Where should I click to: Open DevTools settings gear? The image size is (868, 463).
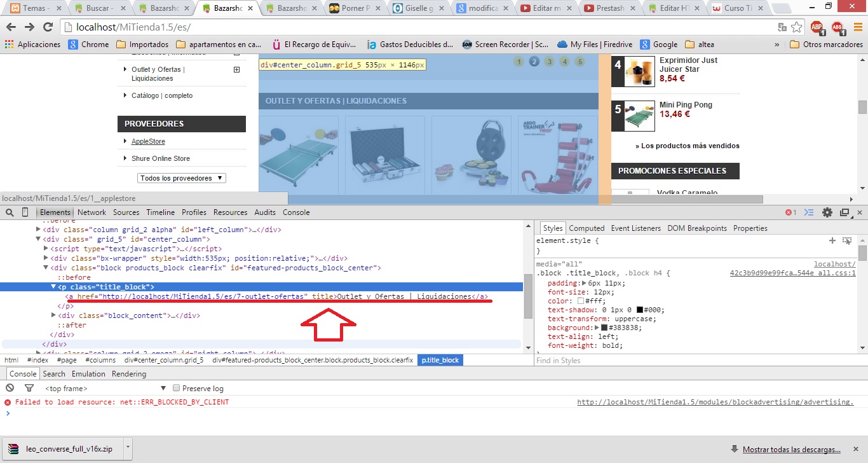827,212
